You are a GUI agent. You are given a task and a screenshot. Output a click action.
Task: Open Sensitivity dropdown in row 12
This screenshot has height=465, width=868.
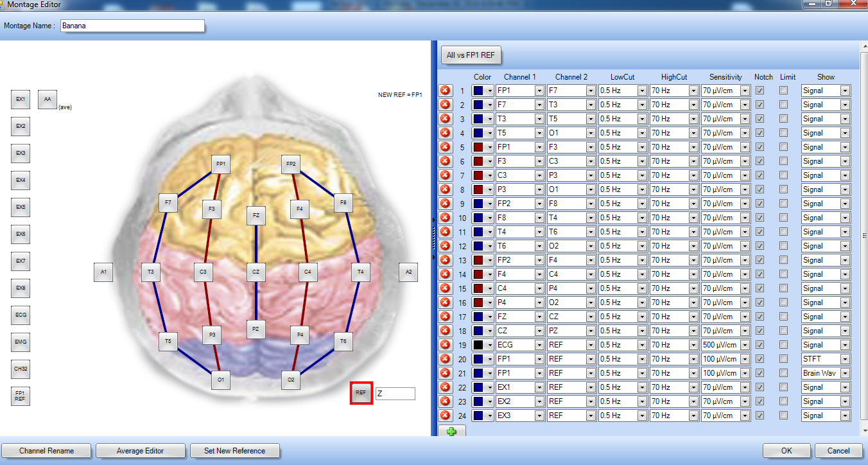pyautogui.click(x=745, y=247)
